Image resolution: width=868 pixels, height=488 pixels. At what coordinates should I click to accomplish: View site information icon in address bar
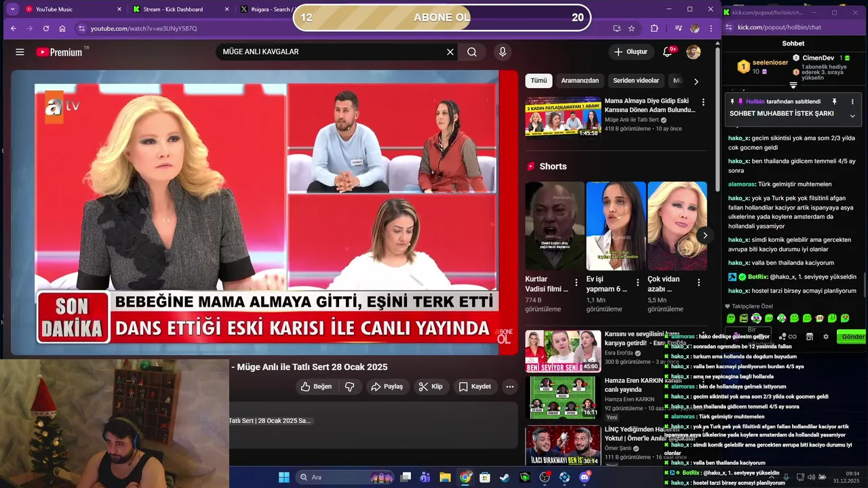81,28
